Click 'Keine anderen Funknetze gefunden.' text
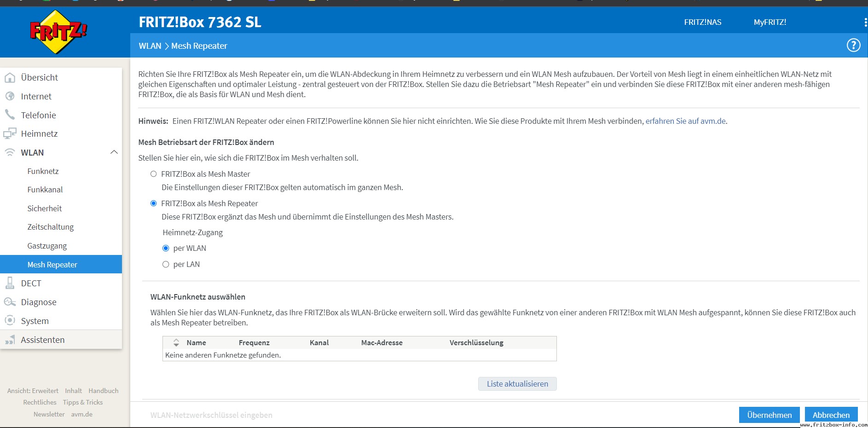868x428 pixels. [x=223, y=355]
